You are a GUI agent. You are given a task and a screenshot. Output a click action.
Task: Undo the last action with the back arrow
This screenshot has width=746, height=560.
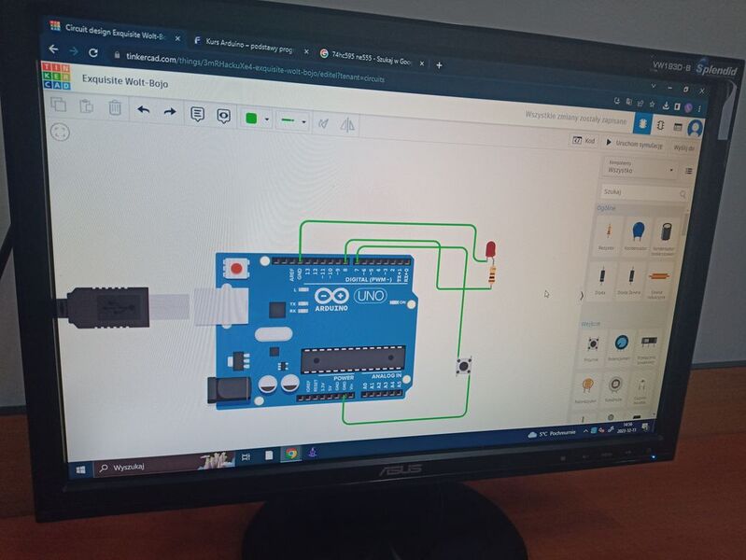point(143,110)
